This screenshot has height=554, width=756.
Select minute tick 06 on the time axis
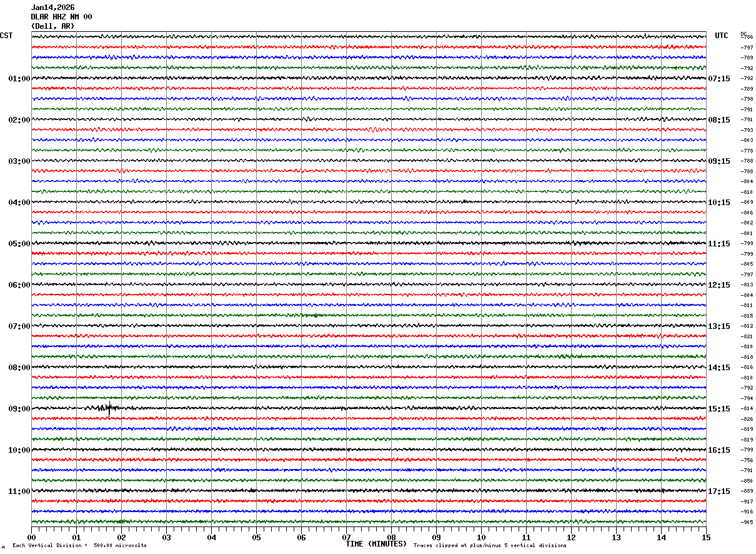301,537
